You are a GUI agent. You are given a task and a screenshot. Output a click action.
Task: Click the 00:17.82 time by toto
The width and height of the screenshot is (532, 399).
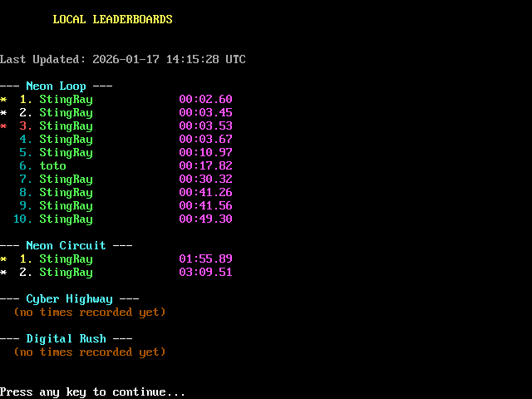(205, 165)
